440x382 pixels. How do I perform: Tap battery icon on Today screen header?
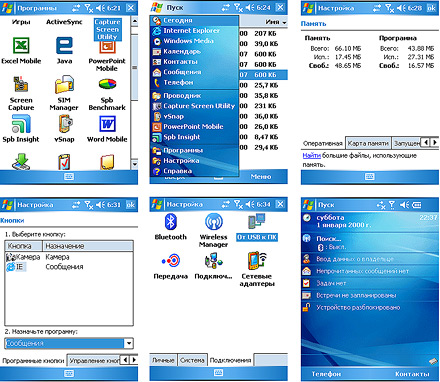coord(417,205)
